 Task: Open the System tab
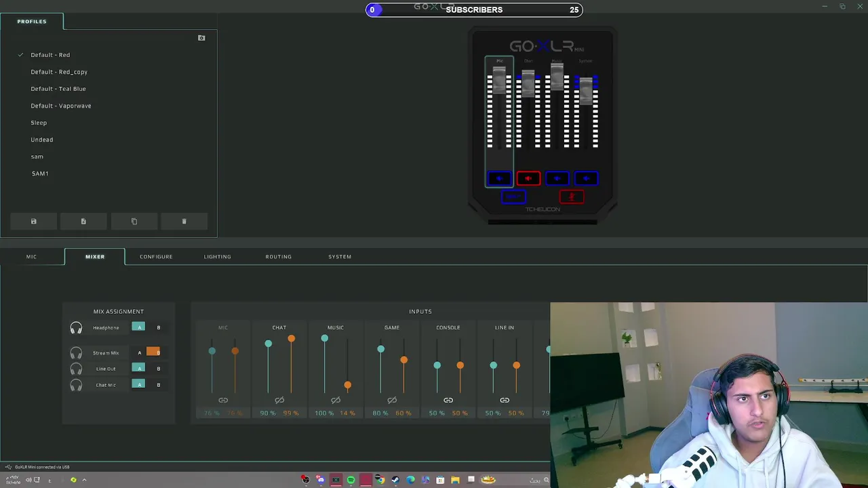(x=340, y=257)
